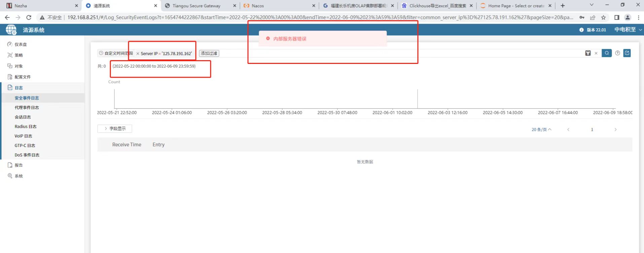Image resolution: width=644 pixels, height=253 pixels.
Task: Select Radius 日志 in the sidebar
Action: click(x=25, y=126)
